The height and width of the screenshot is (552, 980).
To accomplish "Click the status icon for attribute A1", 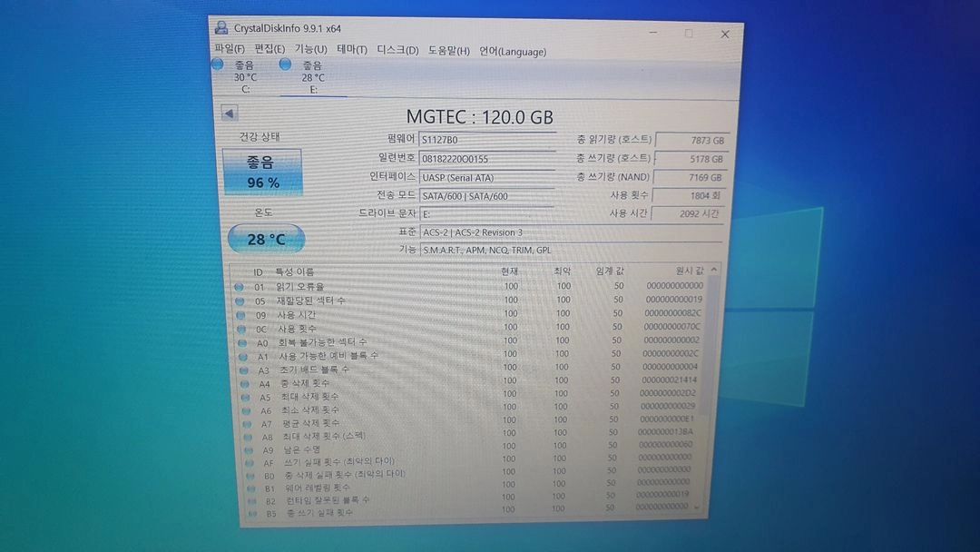I will coord(244,356).
